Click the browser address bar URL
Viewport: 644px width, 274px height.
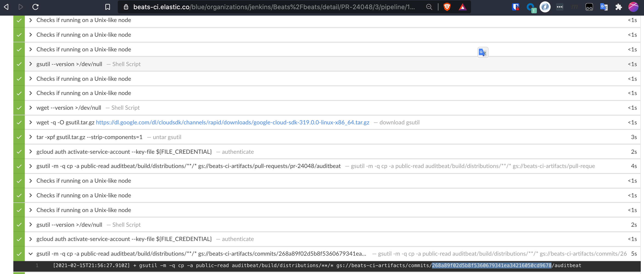pyautogui.click(x=274, y=7)
